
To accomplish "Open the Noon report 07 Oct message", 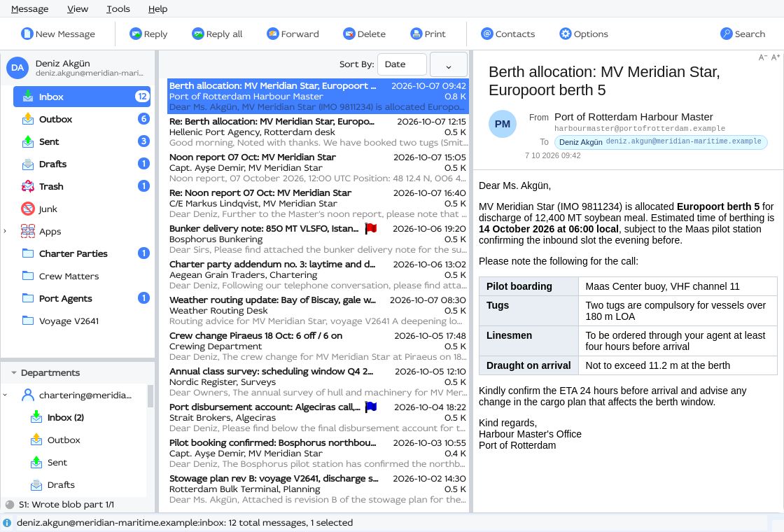I will tap(318, 167).
